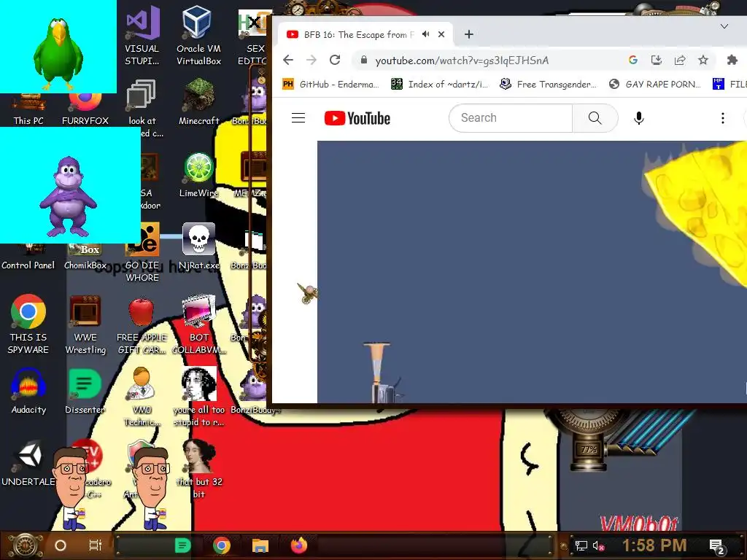Viewport: 747px width, 560px height.
Task: Go back in the Chrome window
Action: point(287,60)
